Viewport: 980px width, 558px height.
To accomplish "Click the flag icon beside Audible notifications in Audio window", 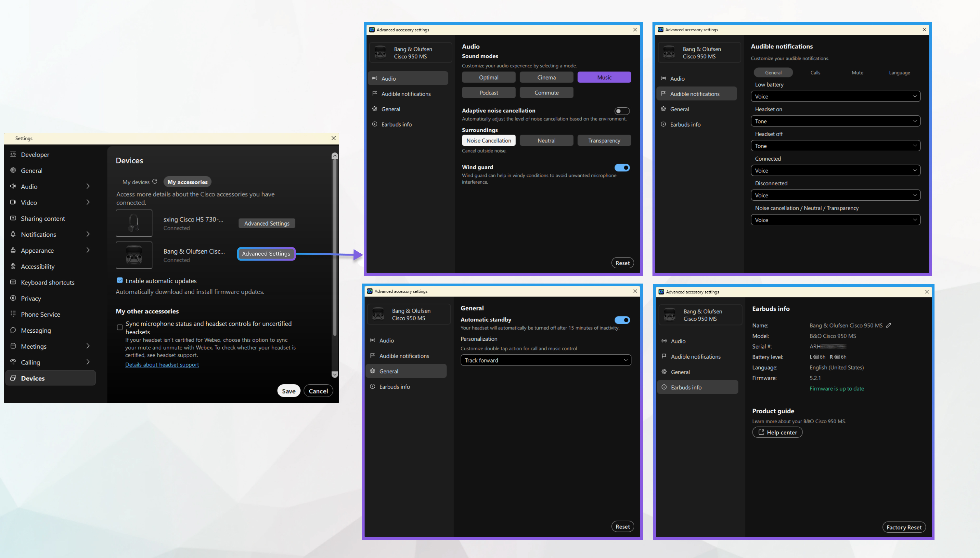I will pos(375,93).
